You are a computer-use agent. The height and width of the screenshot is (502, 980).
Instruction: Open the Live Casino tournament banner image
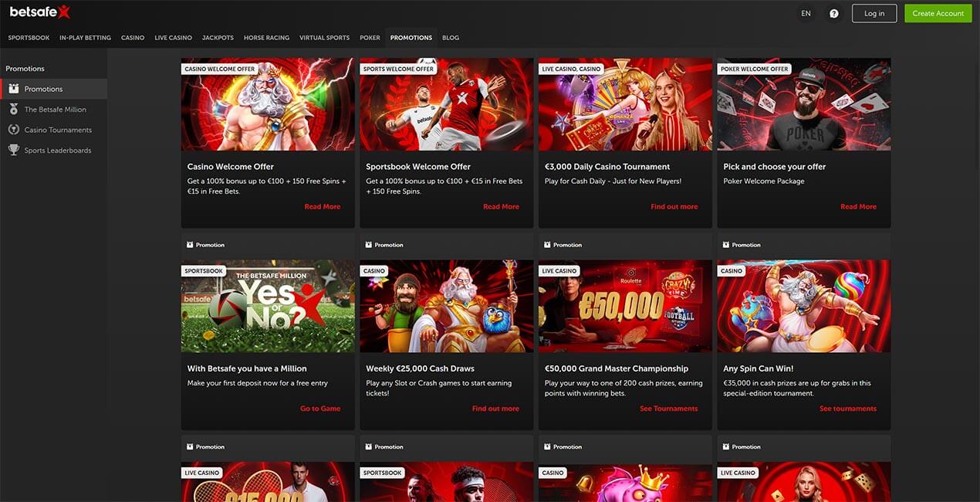click(x=625, y=104)
